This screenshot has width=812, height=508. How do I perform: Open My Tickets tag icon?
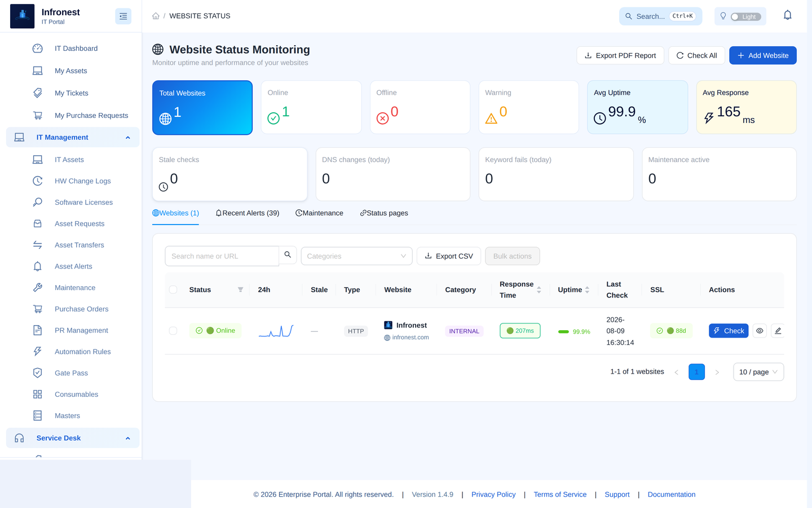[38, 93]
